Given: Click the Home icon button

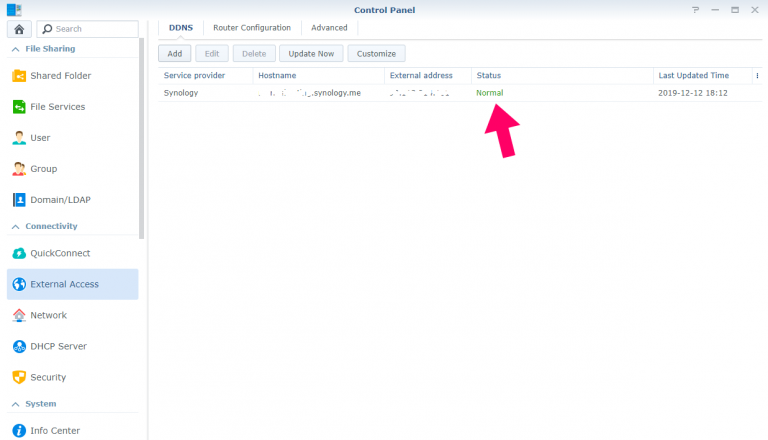Looking at the screenshot, I should point(20,29).
